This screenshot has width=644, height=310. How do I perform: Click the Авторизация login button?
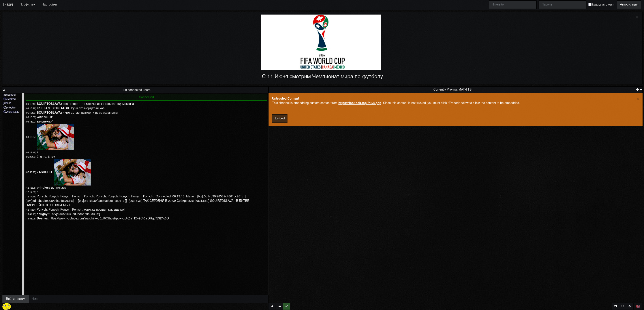pos(629,4)
